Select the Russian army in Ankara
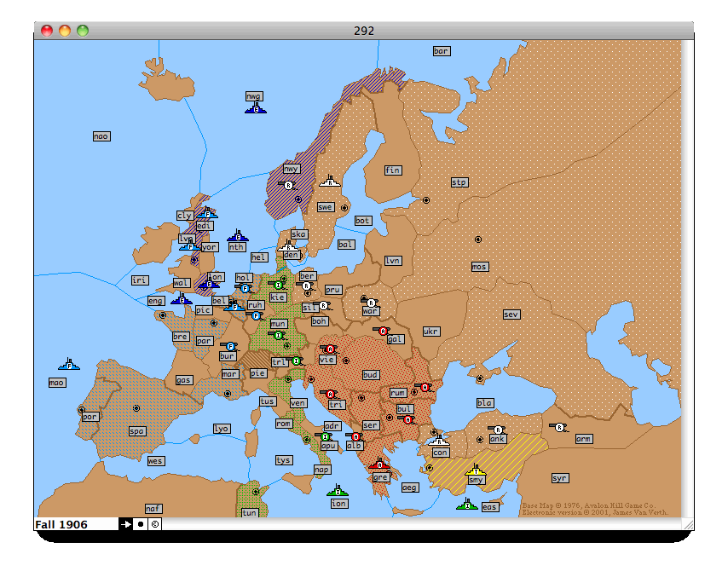Screen dimensions: 728x577 click(x=498, y=430)
